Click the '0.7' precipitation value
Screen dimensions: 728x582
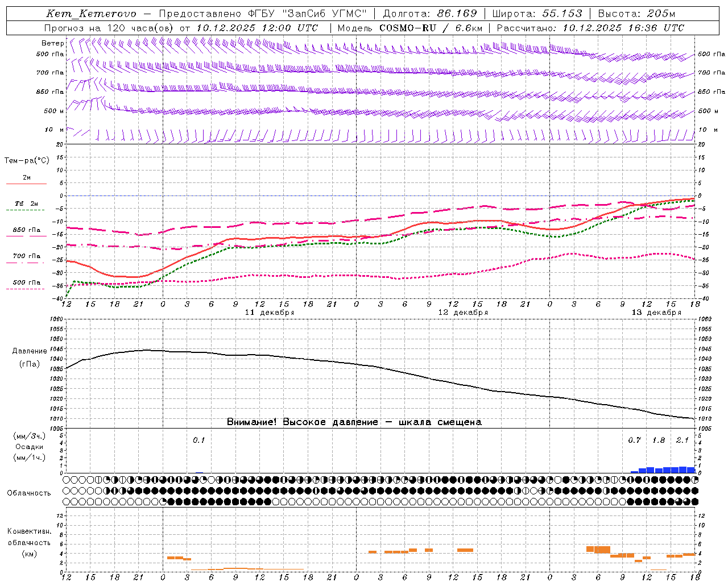pos(634,440)
